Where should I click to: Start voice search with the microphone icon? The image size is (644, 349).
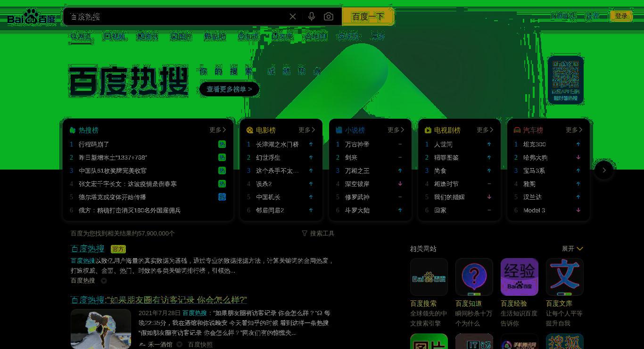[311, 16]
